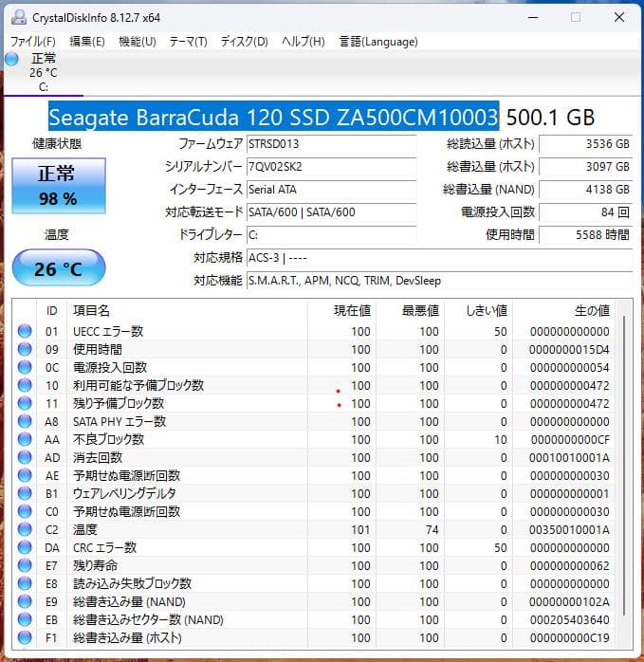Image resolution: width=644 pixels, height=662 pixels.
Task: Click status orb for AE 予期せぬ電源断回数
Action: pyautogui.click(x=25, y=475)
